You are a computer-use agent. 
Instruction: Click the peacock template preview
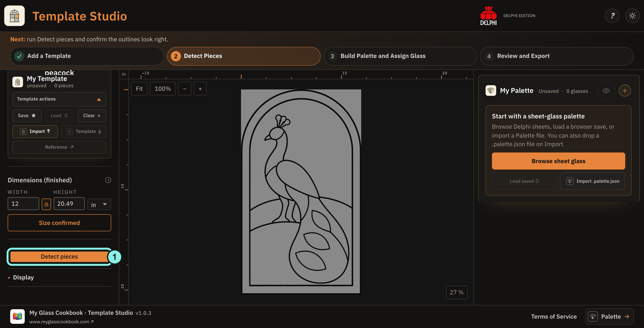click(x=301, y=191)
